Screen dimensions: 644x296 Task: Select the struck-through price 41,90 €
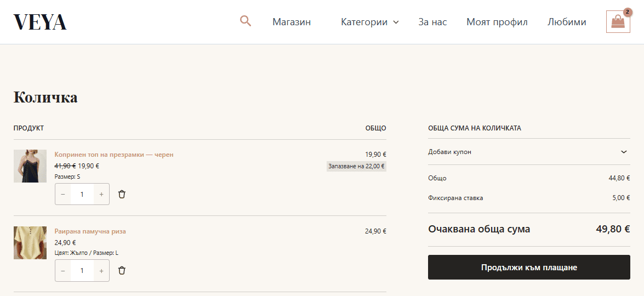[x=65, y=166]
